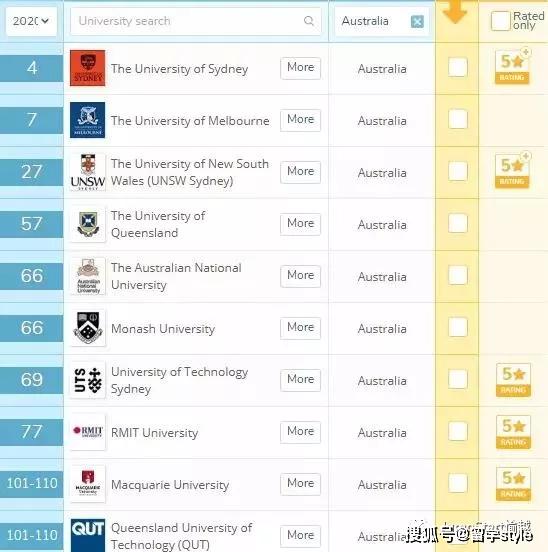Open The Australian National University link
The image size is (548, 552).
click(176, 276)
